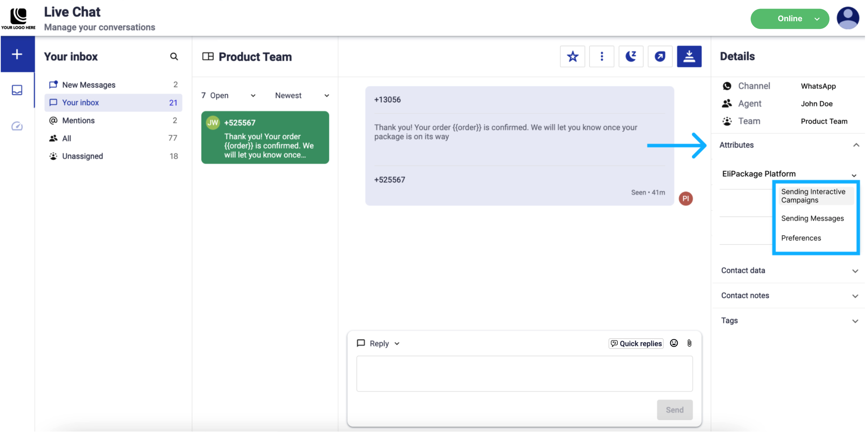Open the emoji picker icon
868x432 pixels.
674,343
